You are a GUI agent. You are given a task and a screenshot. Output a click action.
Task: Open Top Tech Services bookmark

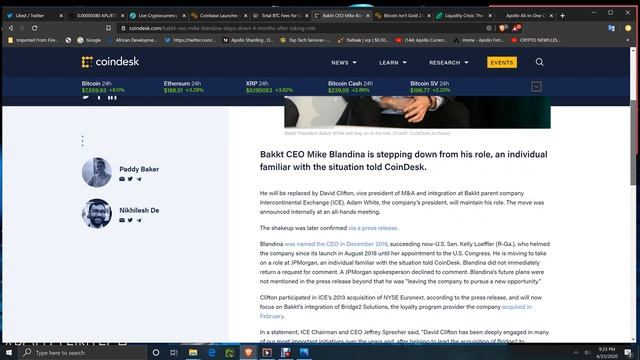305,40
